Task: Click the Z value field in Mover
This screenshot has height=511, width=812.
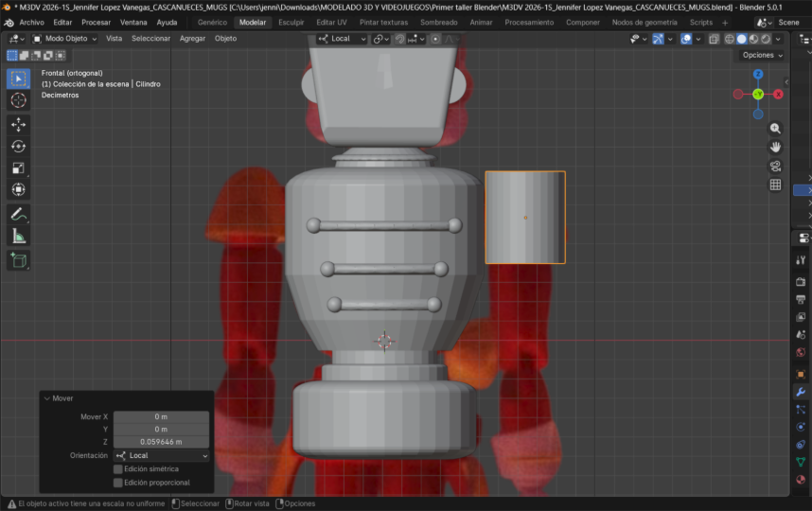Action: click(161, 441)
